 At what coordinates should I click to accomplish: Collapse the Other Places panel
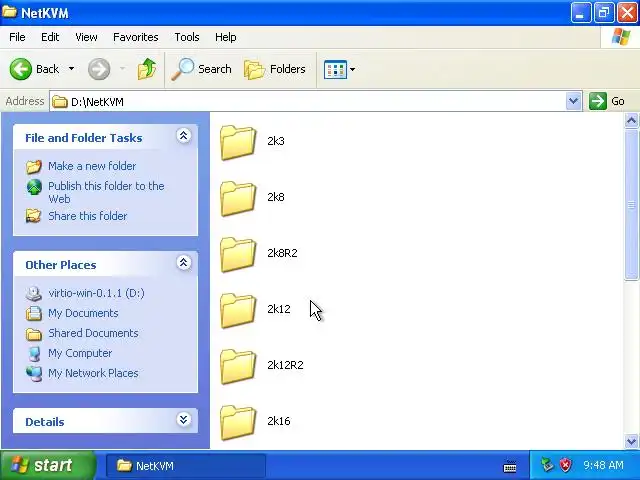click(x=183, y=262)
